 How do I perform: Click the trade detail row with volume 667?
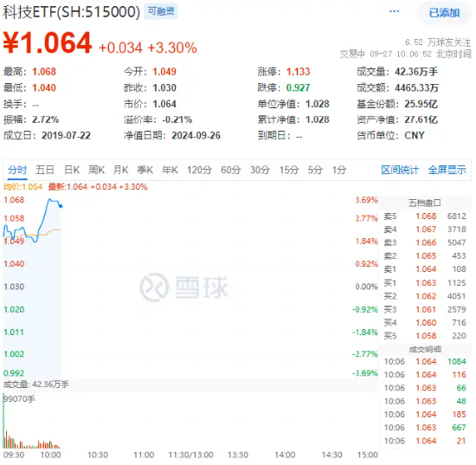(425, 428)
